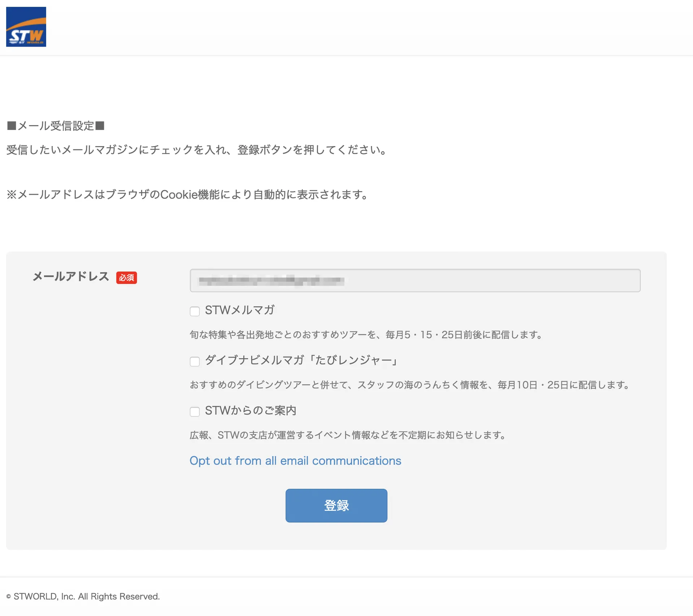Screen dimensions: 693x616
Task: Click the STWメルマガ label text
Action: click(240, 310)
